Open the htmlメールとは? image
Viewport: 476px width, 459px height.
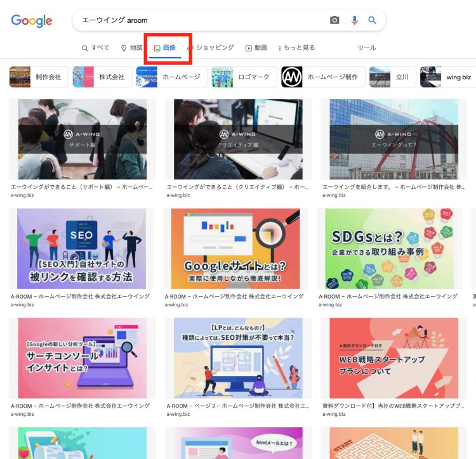pyautogui.click(x=238, y=443)
